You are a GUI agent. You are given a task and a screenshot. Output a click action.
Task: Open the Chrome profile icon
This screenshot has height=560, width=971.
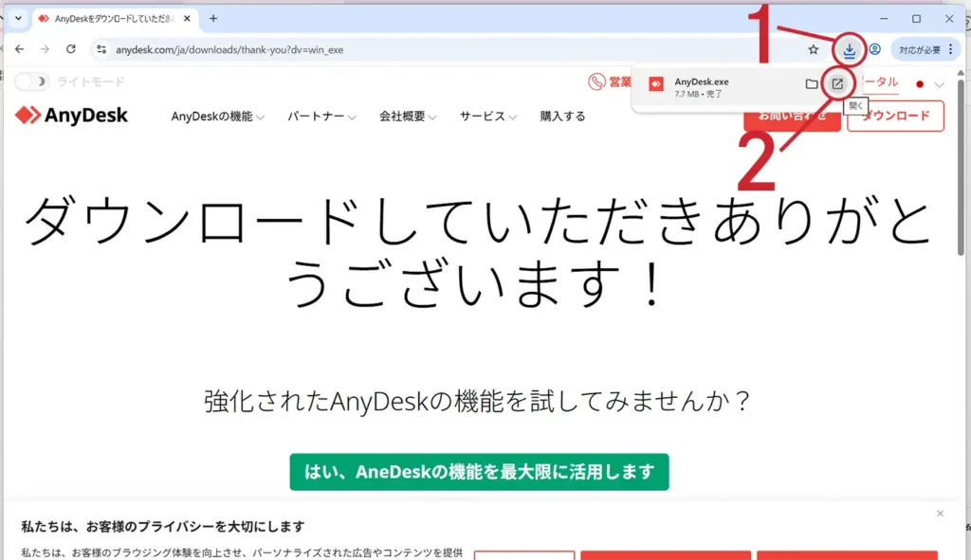point(874,49)
